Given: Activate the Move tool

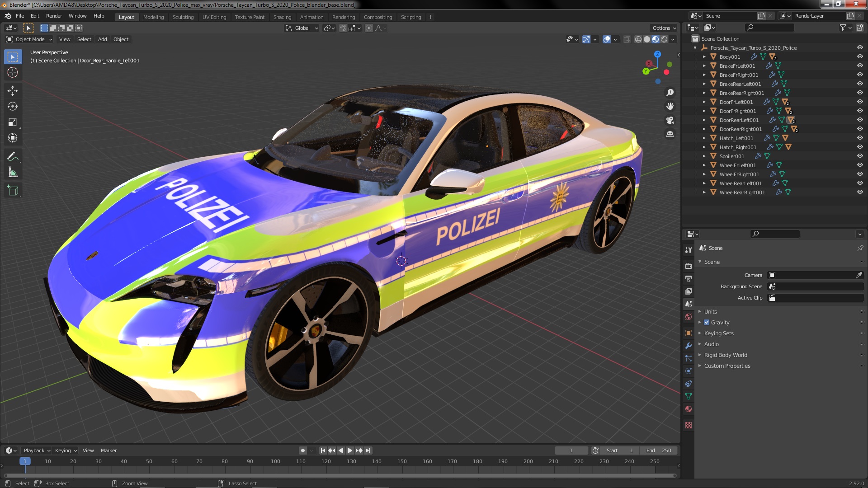Looking at the screenshot, I should [13, 91].
